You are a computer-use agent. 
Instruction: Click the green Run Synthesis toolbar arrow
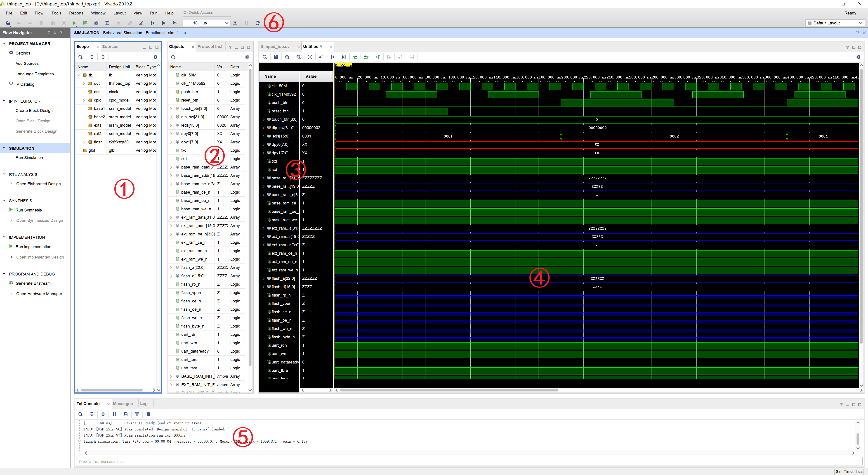pos(74,23)
